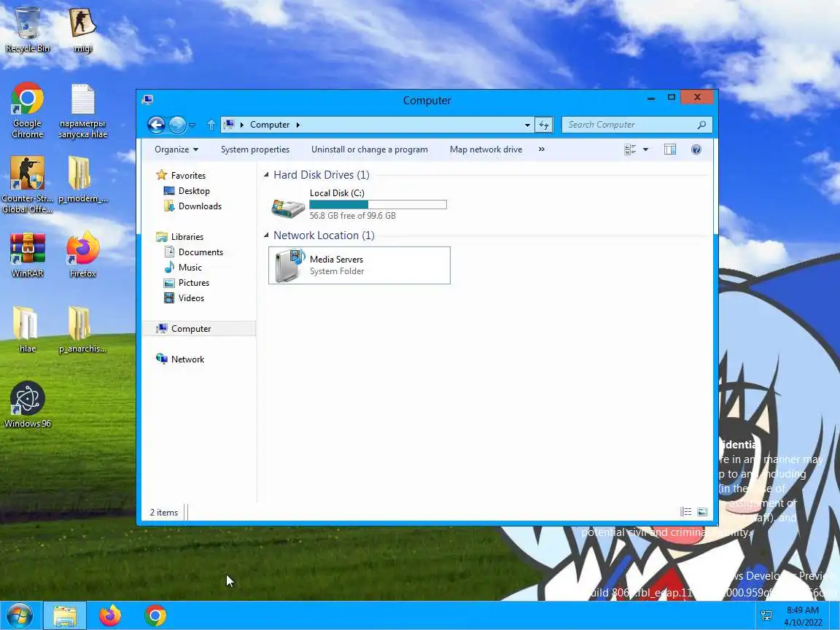Select Google Chrome desktop shortcut

[27, 110]
